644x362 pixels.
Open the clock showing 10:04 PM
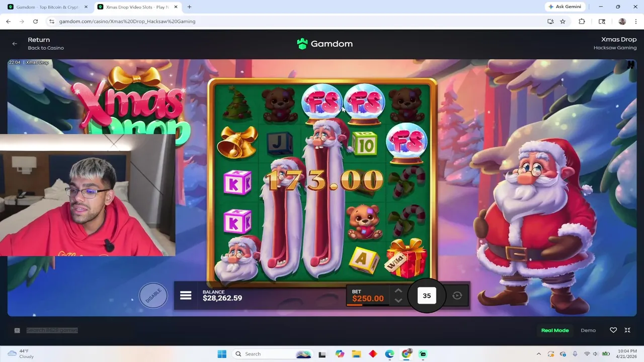point(626,354)
